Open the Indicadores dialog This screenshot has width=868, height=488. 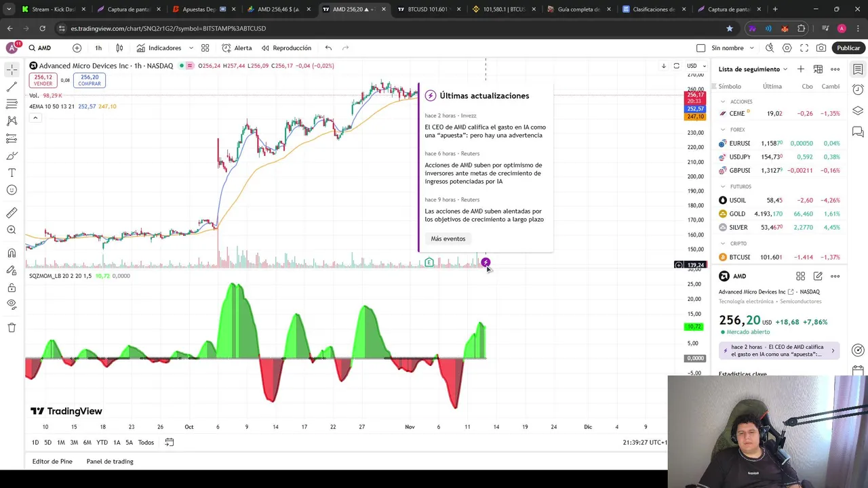coord(159,48)
